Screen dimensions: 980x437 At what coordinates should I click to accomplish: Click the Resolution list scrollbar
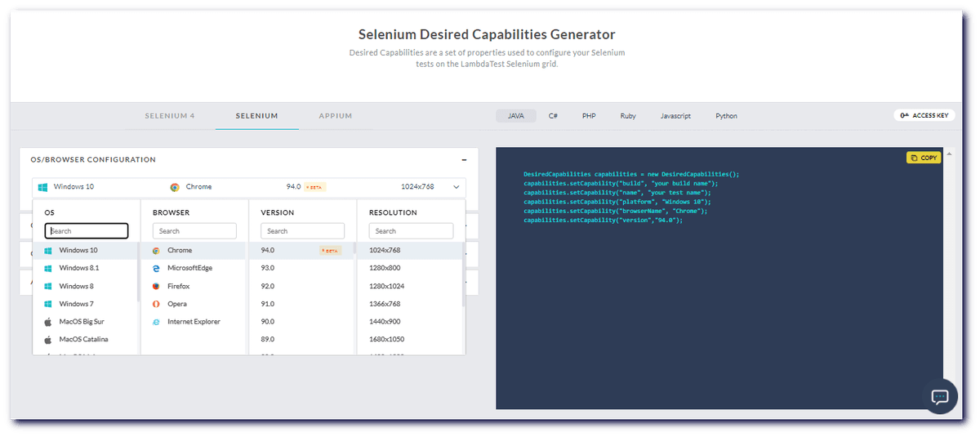coord(463,274)
